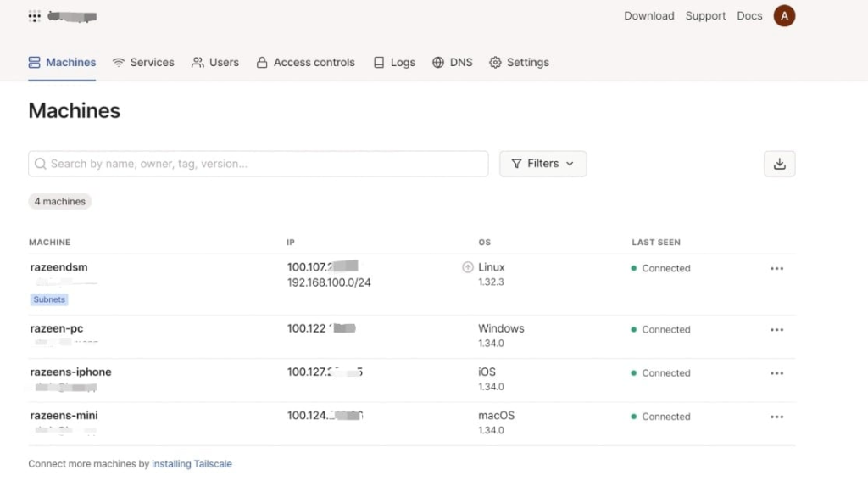
Task: Open the Settings tab
Action: coord(520,62)
